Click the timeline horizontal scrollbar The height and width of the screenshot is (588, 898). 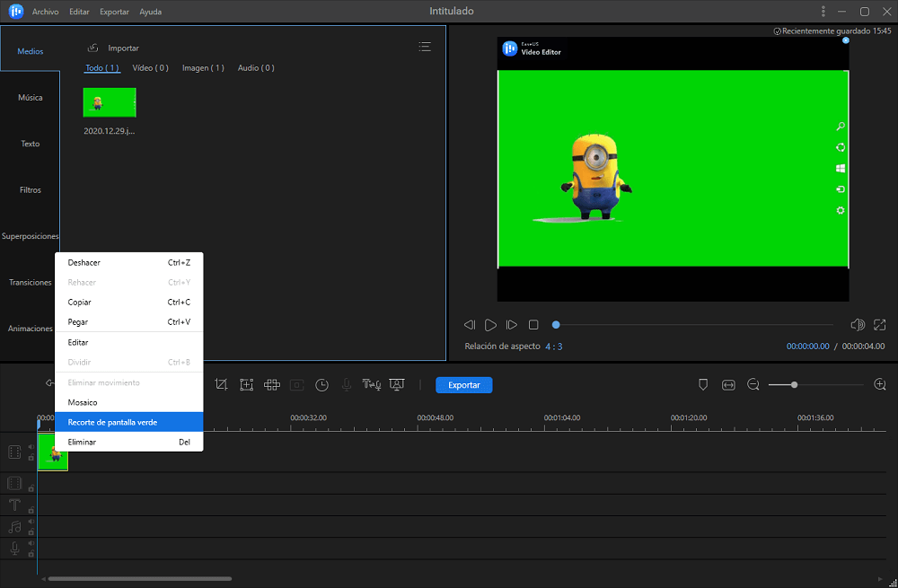pyautogui.click(x=140, y=579)
